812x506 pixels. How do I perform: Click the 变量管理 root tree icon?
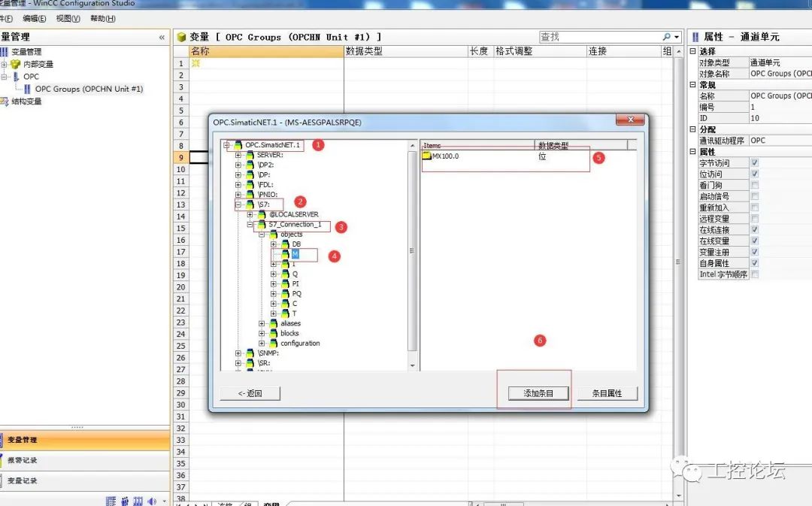(x=5, y=52)
